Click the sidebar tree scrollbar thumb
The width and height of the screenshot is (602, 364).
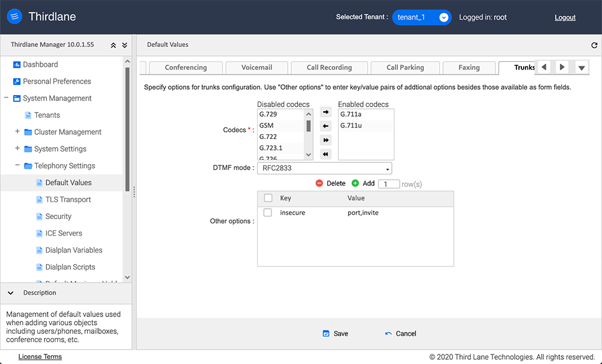(128, 129)
